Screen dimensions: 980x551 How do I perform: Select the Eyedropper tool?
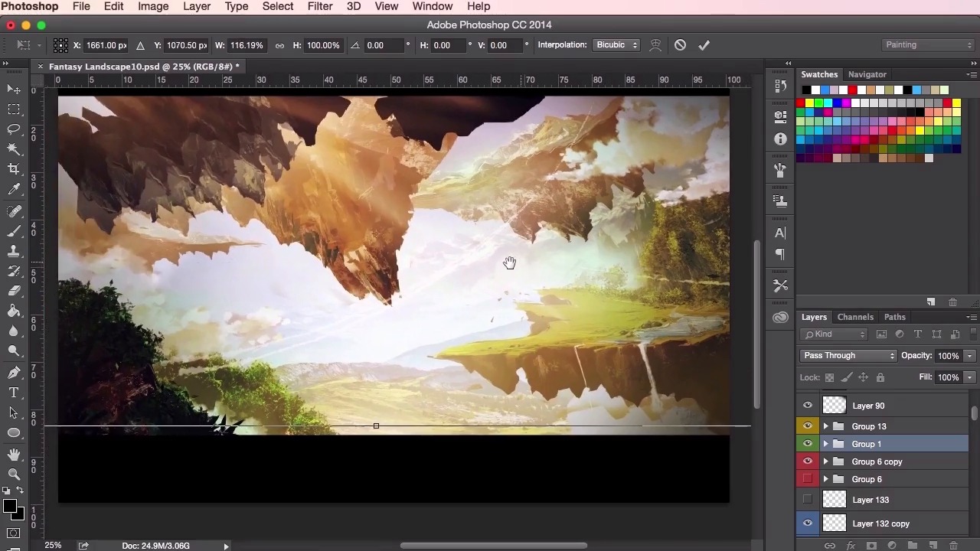pyautogui.click(x=14, y=190)
